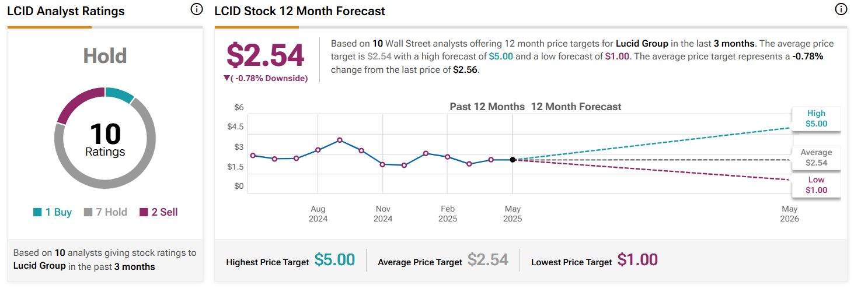Click the downside triangle arrow under $2.54
Viewport: 868px width, 292px height.
[227, 78]
